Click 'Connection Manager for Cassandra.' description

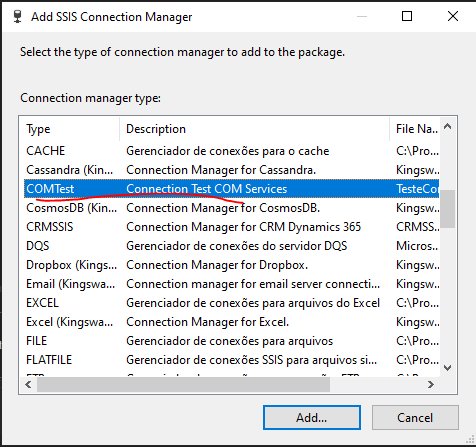click(221, 170)
